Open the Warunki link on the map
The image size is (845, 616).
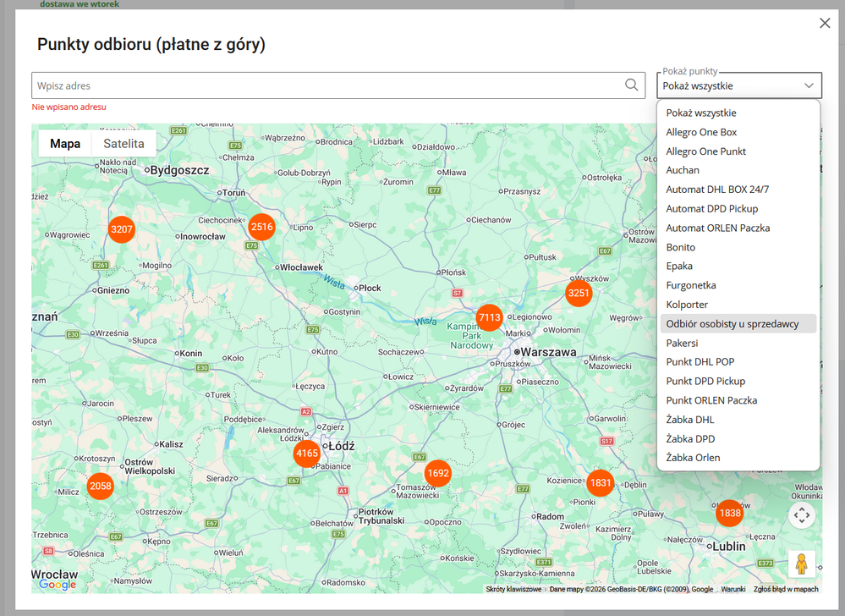click(x=733, y=589)
